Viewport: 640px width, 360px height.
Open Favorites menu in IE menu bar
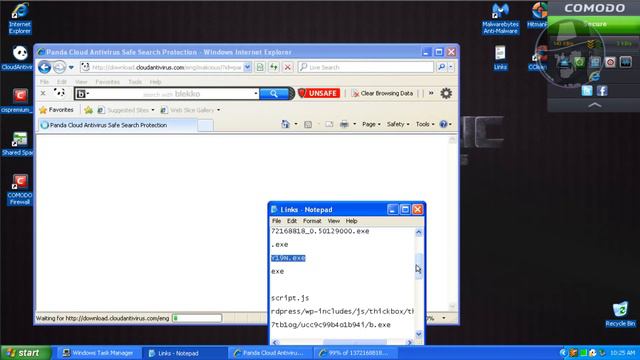click(107, 82)
